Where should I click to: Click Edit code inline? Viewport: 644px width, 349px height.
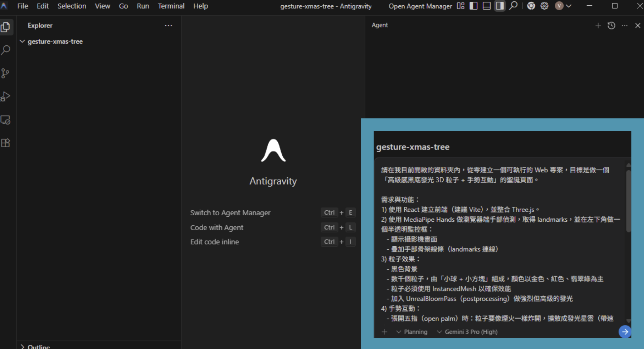tap(215, 242)
